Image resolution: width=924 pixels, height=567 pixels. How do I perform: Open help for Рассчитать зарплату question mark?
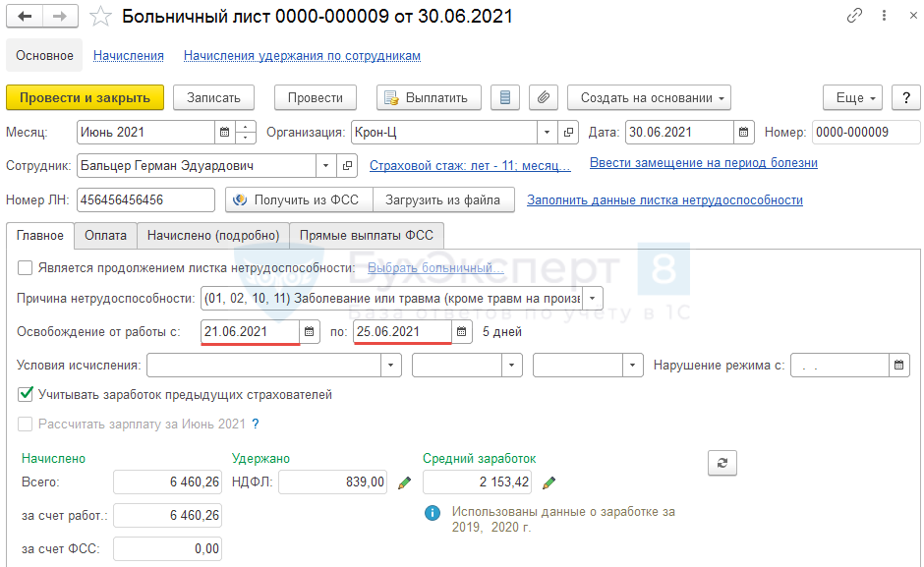coord(256,424)
